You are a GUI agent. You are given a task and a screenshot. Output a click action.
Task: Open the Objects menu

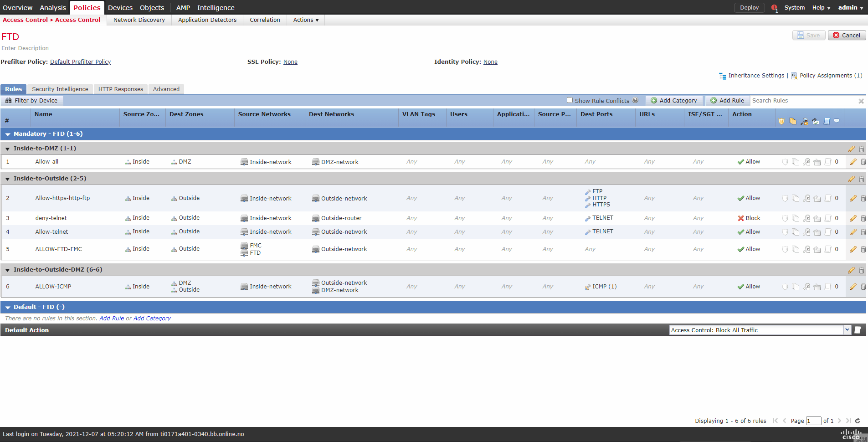152,8
